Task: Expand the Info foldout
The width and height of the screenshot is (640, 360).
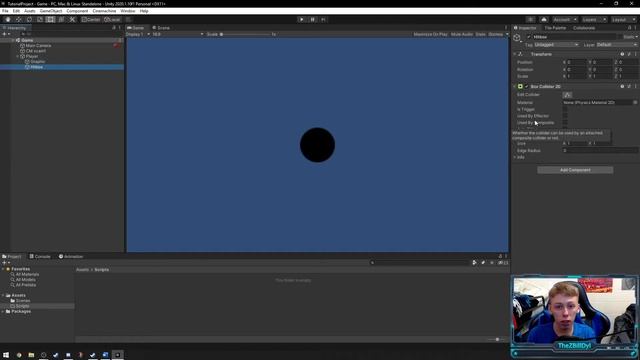Action: [x=515, y=157]
